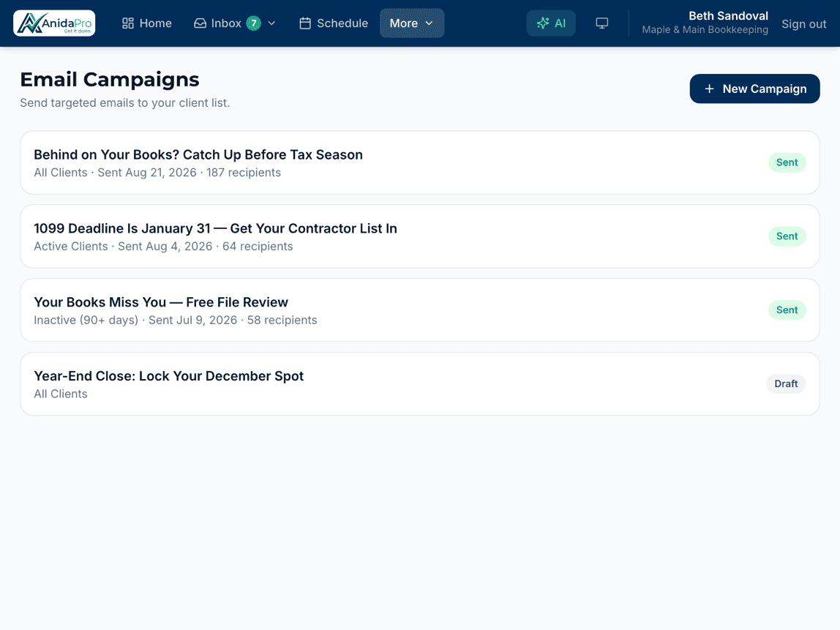Viewport: 840px width, 630px height.
Task: Click the Schedule calendar icon
Action: click(x=305, y=23)
